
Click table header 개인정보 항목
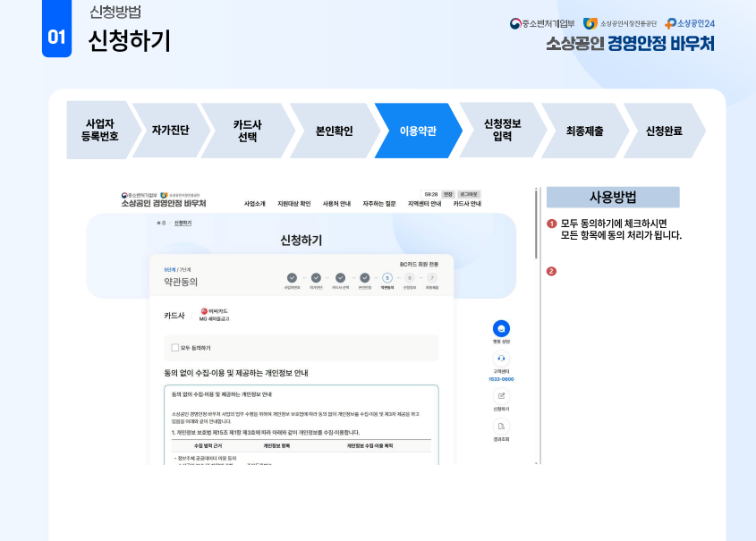[276, 446]
